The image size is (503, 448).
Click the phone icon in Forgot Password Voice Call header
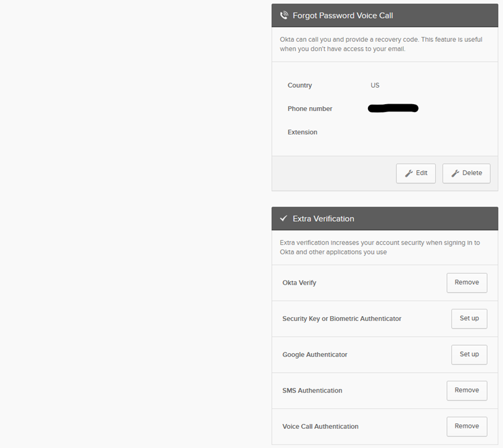pos(284,15)
